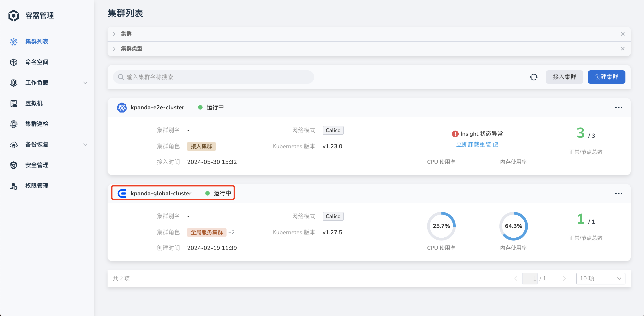
Task: Click the 全局服务集群 role tag
Action: (x=206, y=233)
